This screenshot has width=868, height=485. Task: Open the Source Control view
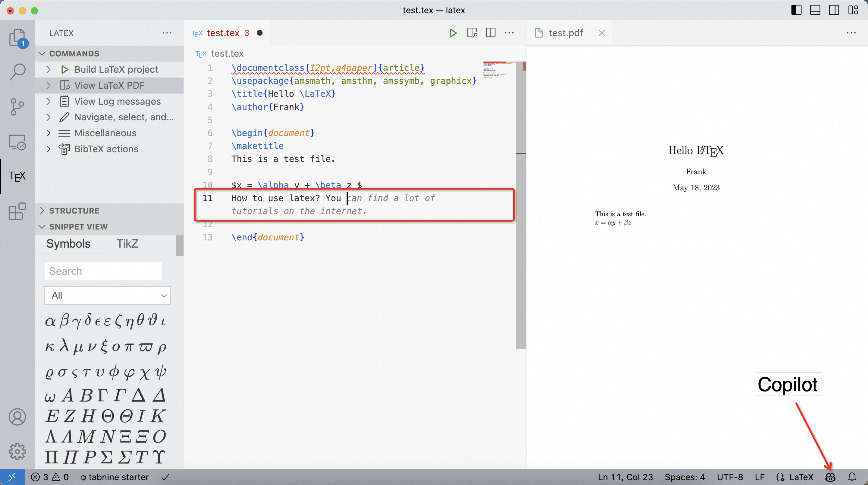point(17,107)
